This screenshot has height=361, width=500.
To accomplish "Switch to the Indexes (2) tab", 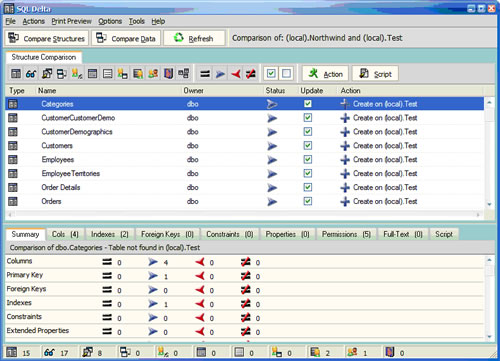I will (x=110, y=234).
